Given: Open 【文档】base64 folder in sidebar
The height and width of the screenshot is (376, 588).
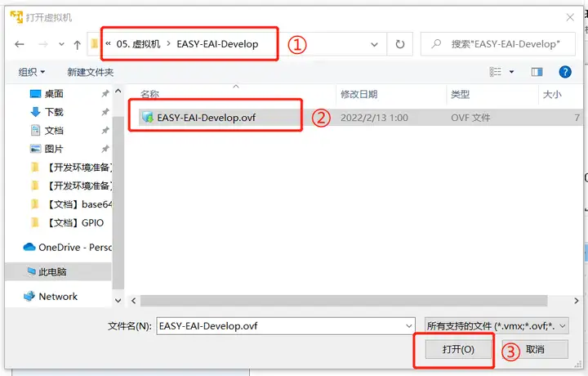Looking at the screenshot, I should point(71,204).
